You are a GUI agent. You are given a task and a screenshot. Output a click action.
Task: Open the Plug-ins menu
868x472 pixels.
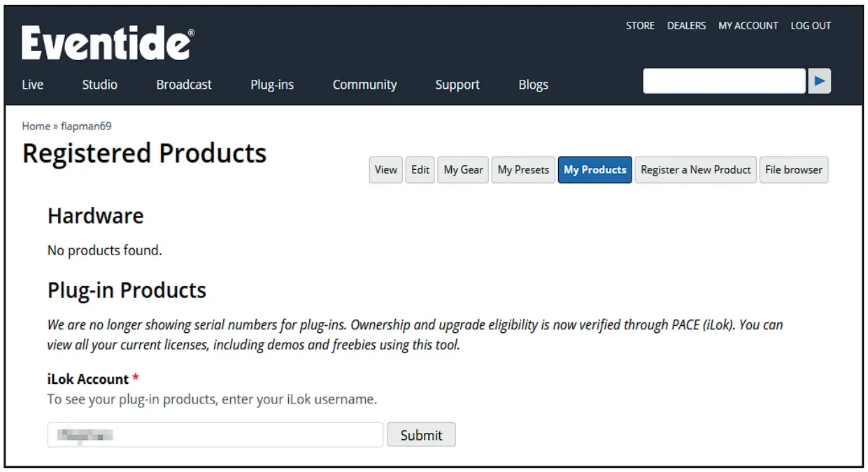click(x=272, y=85)
